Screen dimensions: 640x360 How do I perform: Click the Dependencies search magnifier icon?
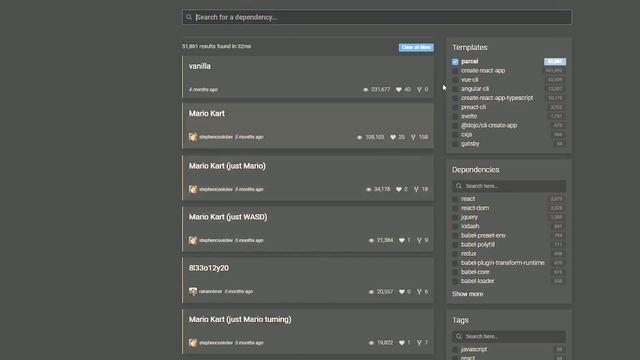(x=459, y=186)
